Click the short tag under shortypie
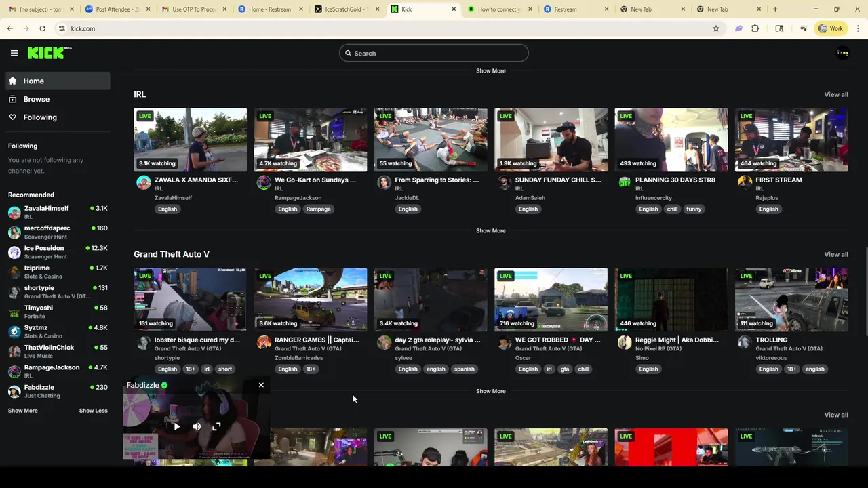The image size is (868, 488). [225, 369]
